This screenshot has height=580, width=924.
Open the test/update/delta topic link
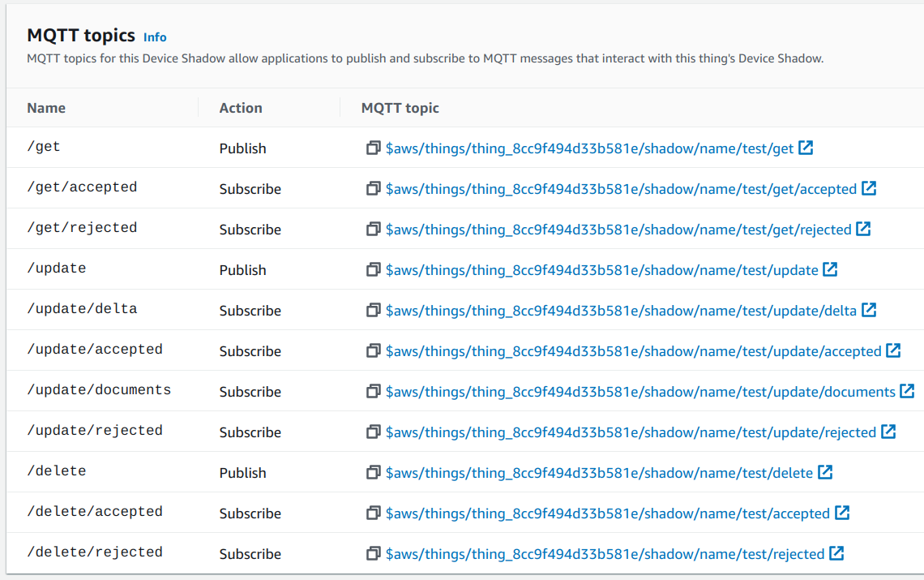pyautogui.click(x=621, y=311)
